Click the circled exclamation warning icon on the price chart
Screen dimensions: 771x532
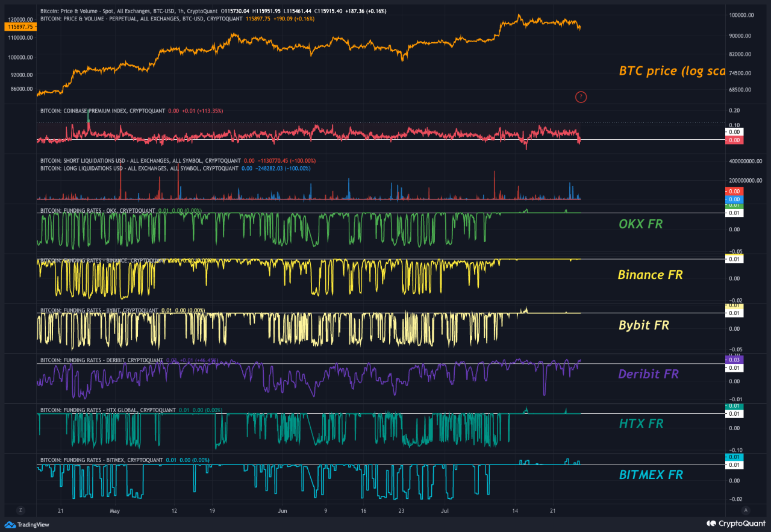[x=581, y=97]
